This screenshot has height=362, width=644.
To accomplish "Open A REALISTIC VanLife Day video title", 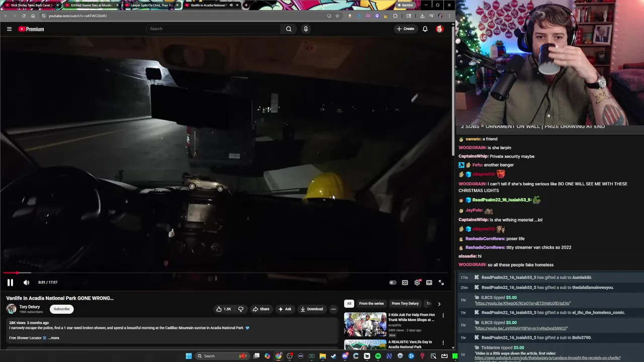I will (x=410, y=344).
